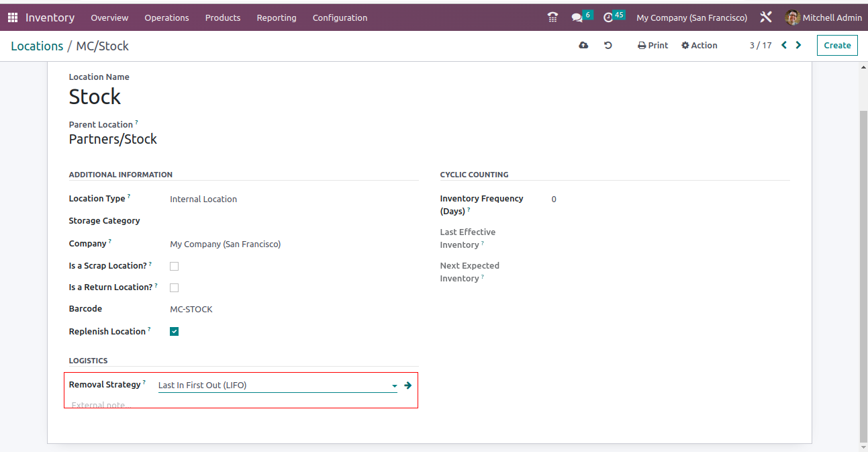The width and height of the screenshot is (868, 452).
Task: Open the developer tools wrench icon
Action: (x=766, y=17)
